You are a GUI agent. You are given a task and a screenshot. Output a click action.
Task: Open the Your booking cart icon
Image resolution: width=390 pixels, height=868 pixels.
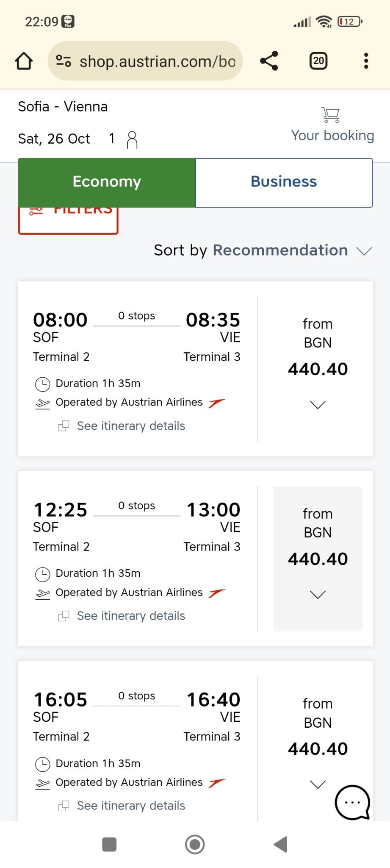pos(331,115)
